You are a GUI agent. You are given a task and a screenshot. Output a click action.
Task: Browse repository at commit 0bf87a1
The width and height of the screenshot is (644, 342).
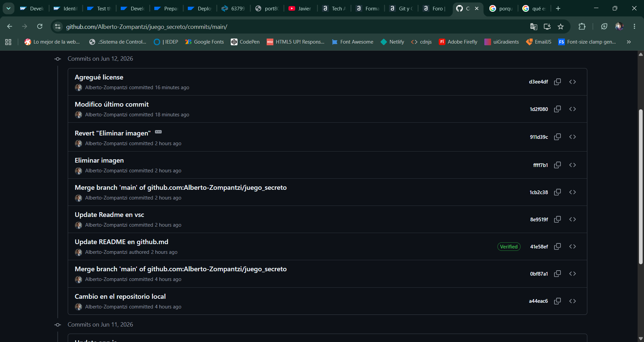[573, 274]
